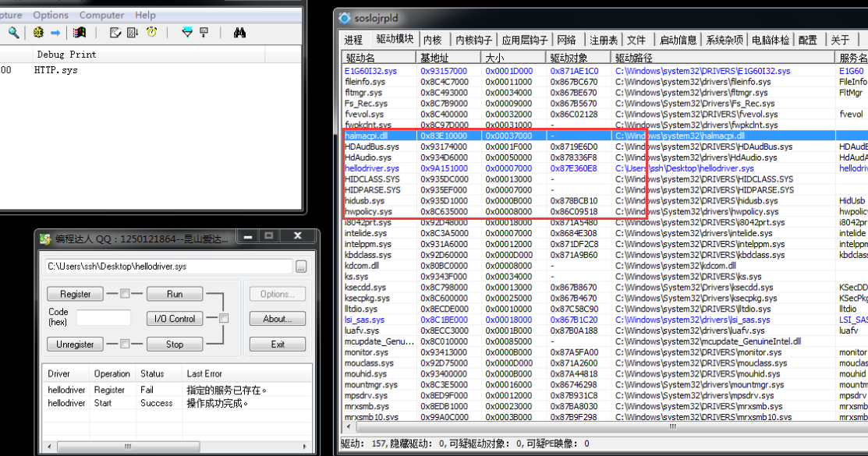Click the Code (hex) input field
This screenshot has height=456, width=868.
click(104, 318)
